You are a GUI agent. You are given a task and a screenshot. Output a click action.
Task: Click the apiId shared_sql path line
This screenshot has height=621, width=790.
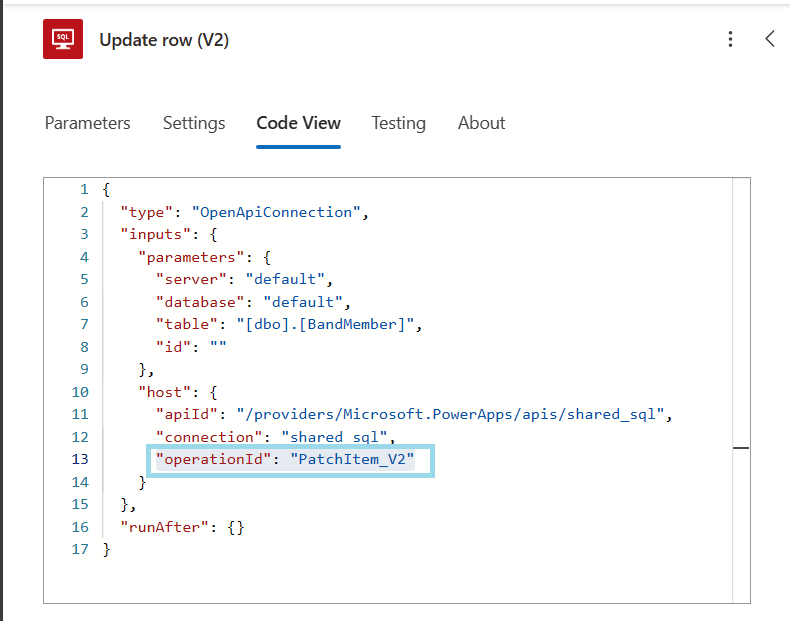coord(414,415)
